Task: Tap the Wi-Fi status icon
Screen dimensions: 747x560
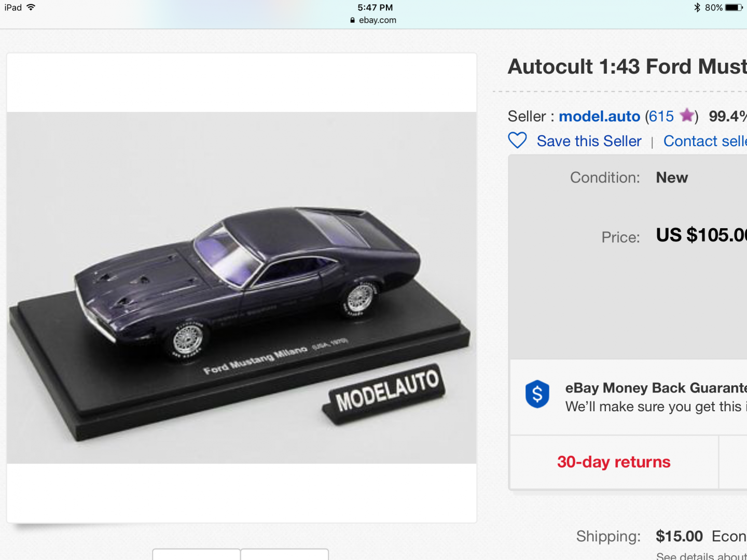Action: point(31,7)
